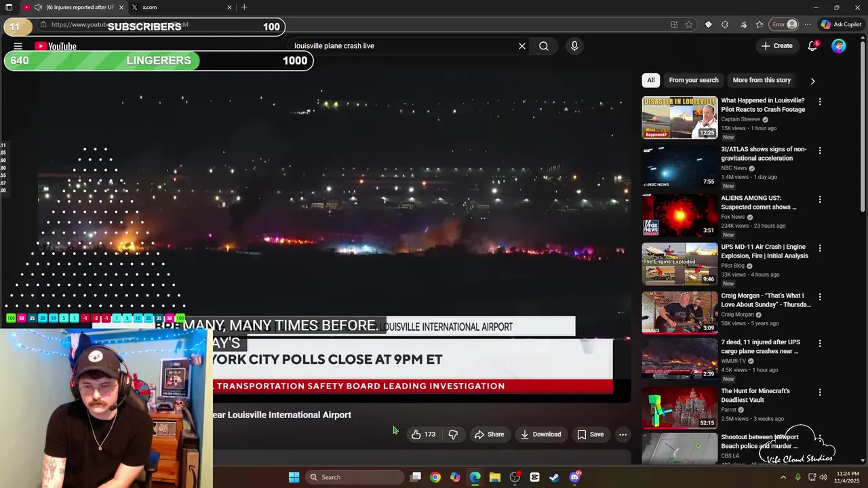This screenshot has height=488, width=868.
Task: Open Edge settings and more menu
Action: (x=808, y=24)
